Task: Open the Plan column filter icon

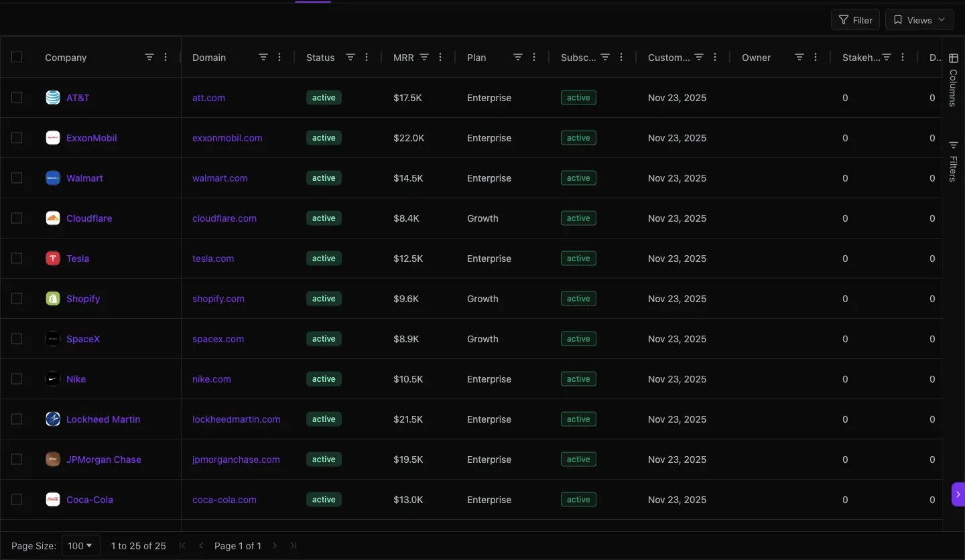Action: (x=518, y=58)
